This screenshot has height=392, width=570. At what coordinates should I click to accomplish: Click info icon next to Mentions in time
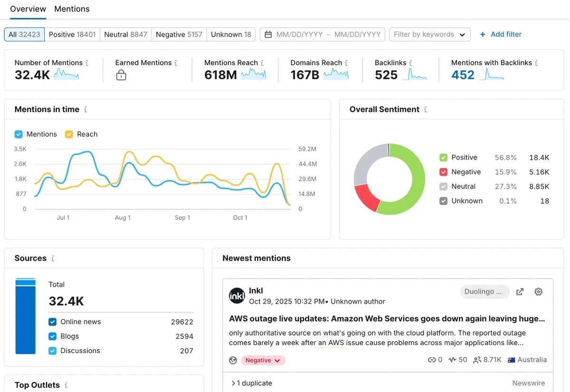tap(85, 110)
